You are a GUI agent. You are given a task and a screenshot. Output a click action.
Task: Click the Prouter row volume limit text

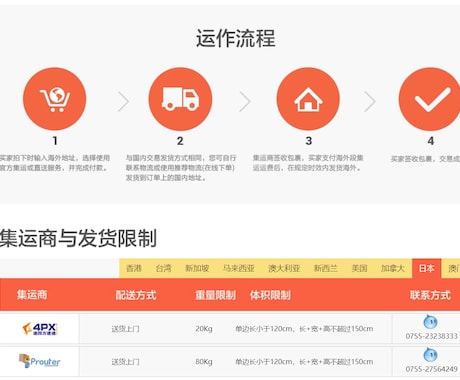(x=304, y=362)
